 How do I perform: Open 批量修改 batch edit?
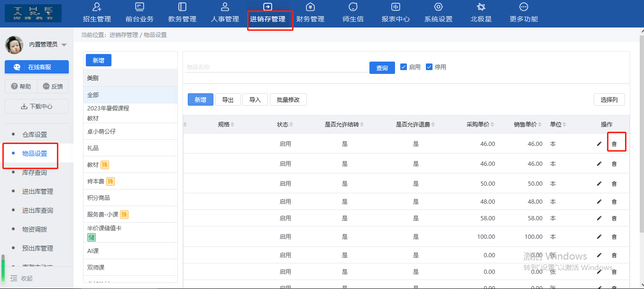(x=288, y=99)
